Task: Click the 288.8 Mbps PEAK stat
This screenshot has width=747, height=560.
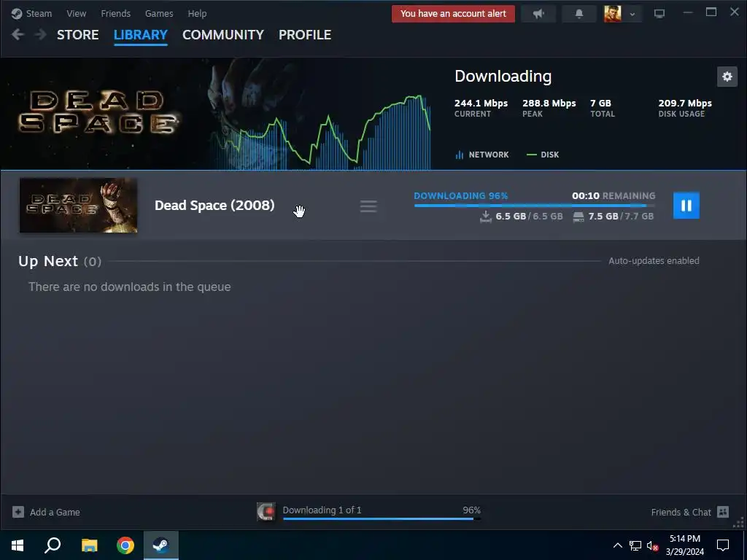Action: tap(549, 108)
